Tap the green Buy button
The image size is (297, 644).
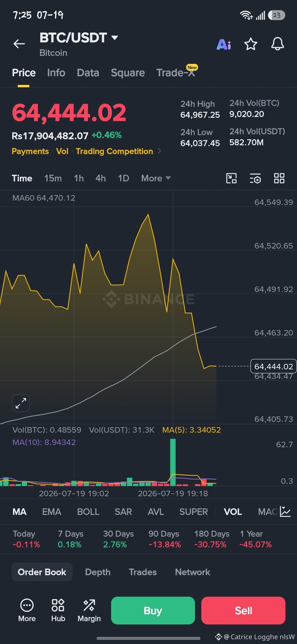153,610
